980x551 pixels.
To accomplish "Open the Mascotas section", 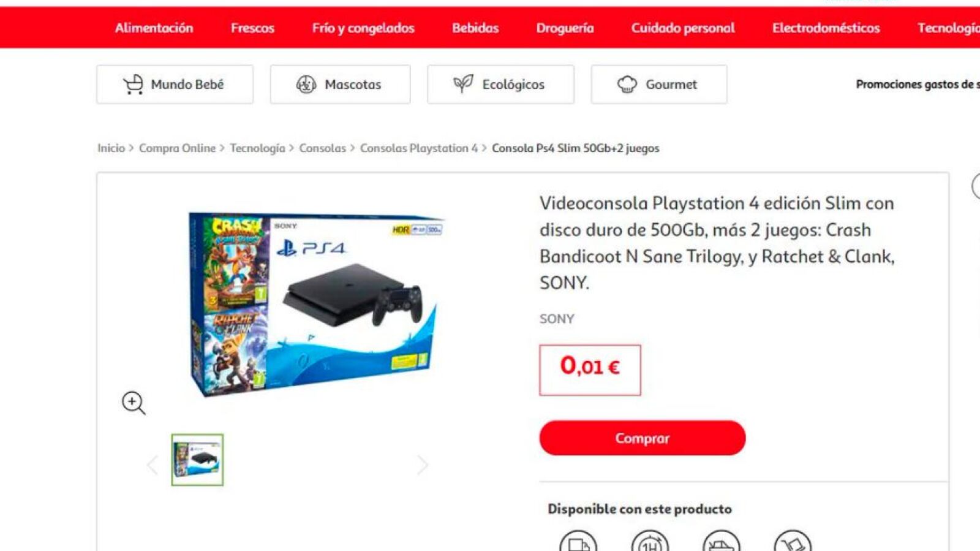I will (x=340, y=85).
